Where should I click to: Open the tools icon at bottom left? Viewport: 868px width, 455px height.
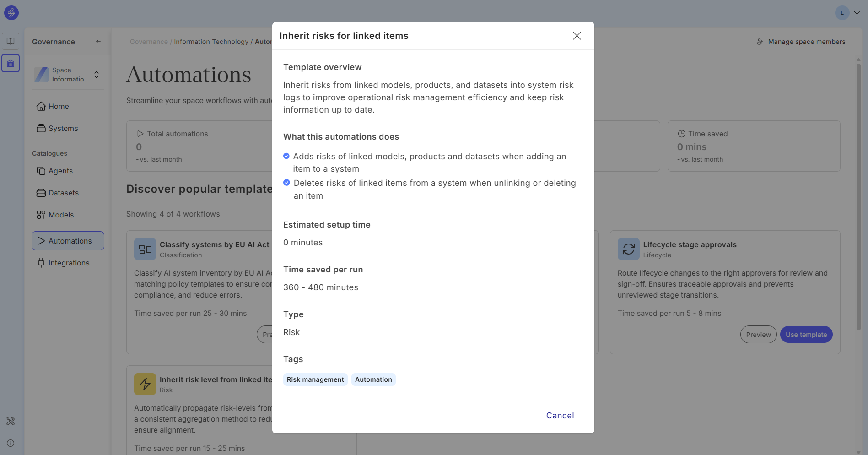click(11, 421)
